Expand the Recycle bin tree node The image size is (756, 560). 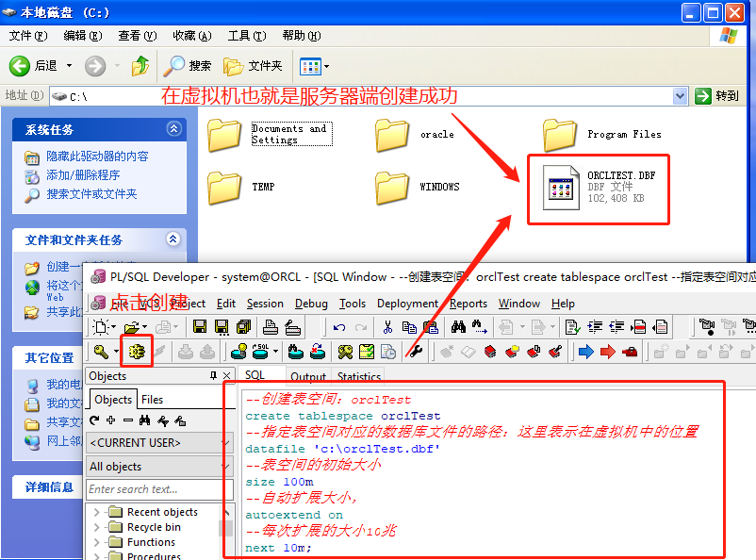[x=96, y=527]
